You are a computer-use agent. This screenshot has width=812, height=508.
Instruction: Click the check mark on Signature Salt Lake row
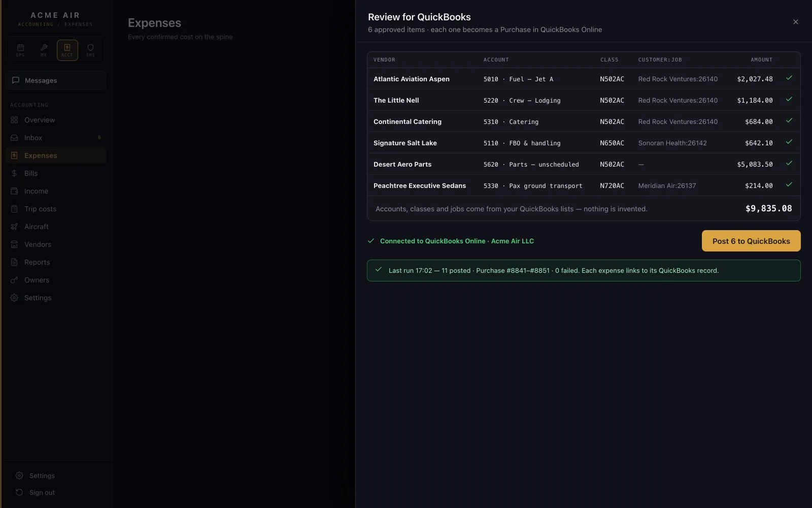pyautogui.click(x=789, y=142)
